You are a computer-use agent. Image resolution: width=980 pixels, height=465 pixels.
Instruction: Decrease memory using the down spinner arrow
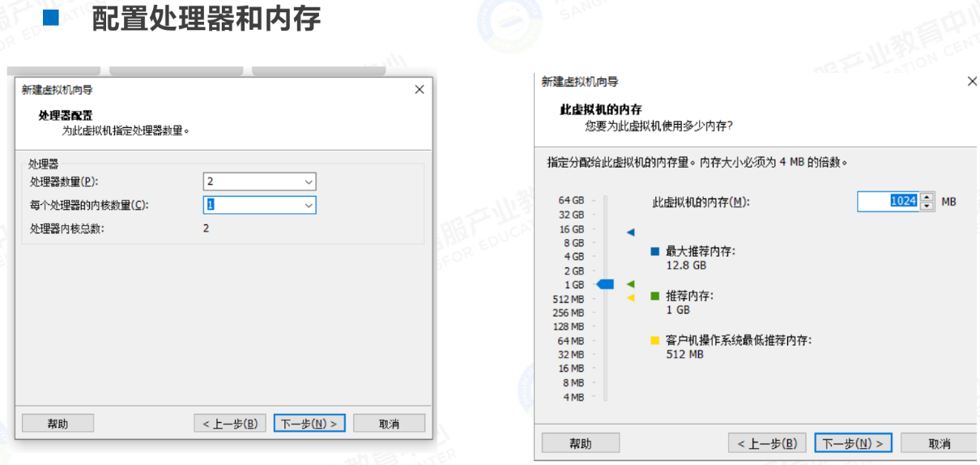point(927,206)
